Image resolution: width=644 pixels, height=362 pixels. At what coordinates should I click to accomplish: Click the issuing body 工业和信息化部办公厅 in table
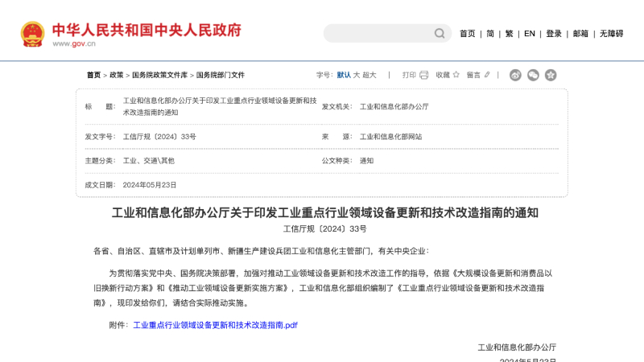pyautogui.click(x=394, y=107)
